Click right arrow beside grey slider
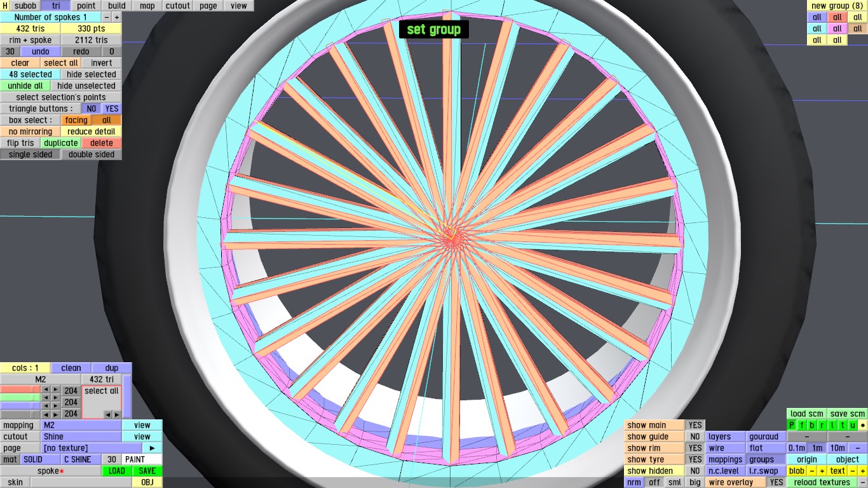This screenshot has height=488, width=868. tap(56, 414)
